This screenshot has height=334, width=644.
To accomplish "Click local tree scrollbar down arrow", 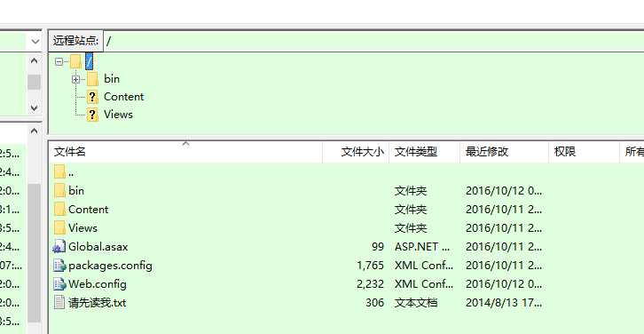I will click(34, 107).
